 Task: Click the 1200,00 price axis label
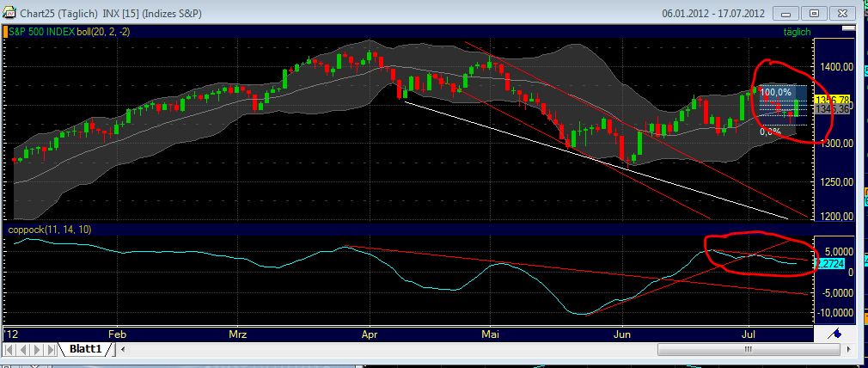[x=836, y=216]
